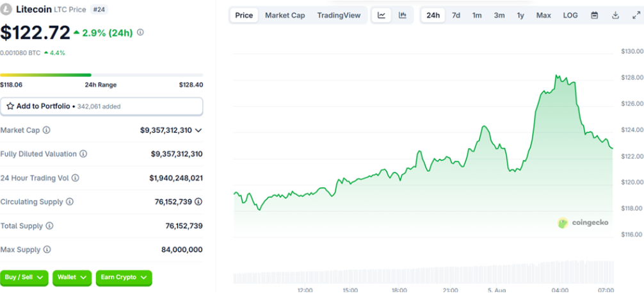Open the Wallet dropdown

tap(72, 277)
